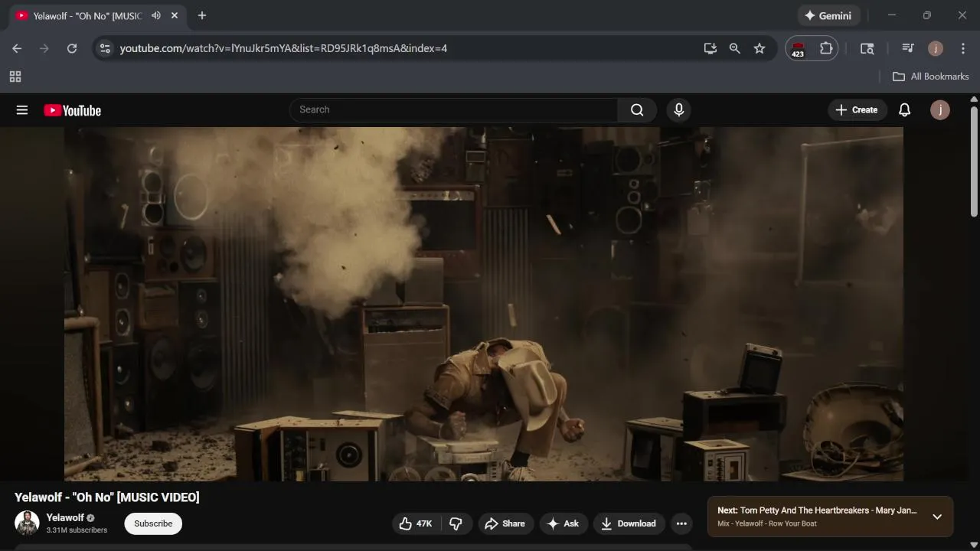Click the Mix - Yelawolf - Row Your Boat text
980x551 pixels.
point(767,524)
